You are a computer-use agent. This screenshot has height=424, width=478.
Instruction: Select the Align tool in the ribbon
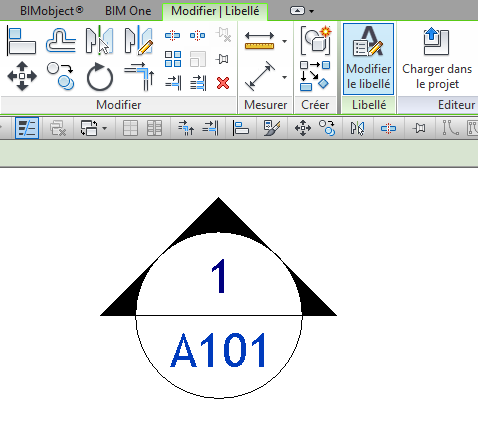pyautogui.click(x=22, y=41)
